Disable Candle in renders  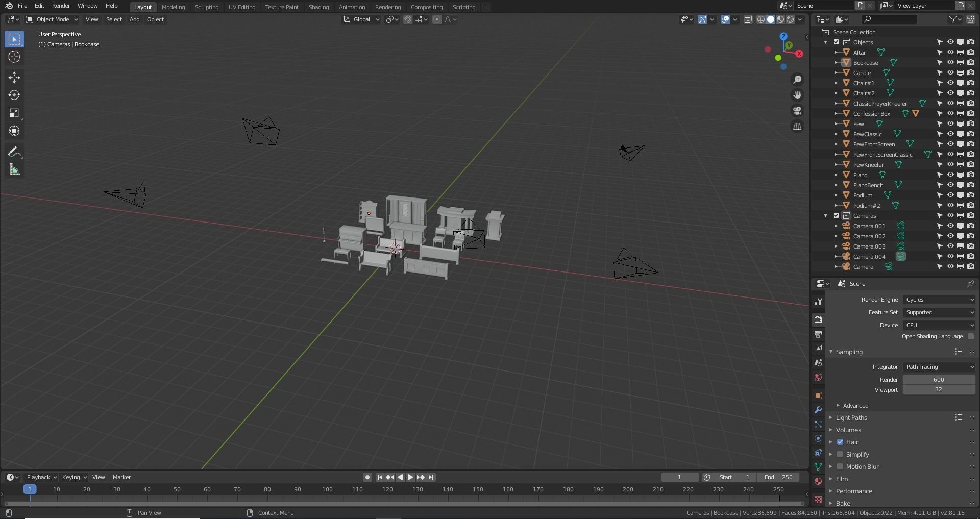(x=971, y=72)
